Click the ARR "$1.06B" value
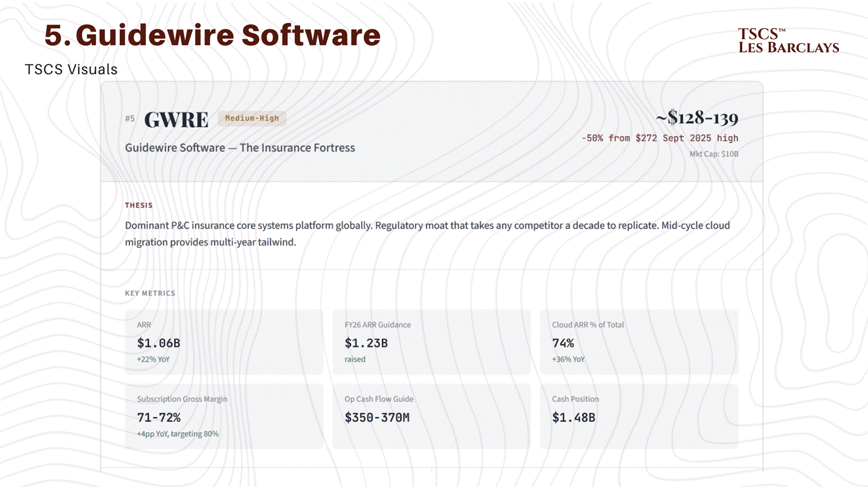This screenshot has height=487, width=868. click(159, 343)
